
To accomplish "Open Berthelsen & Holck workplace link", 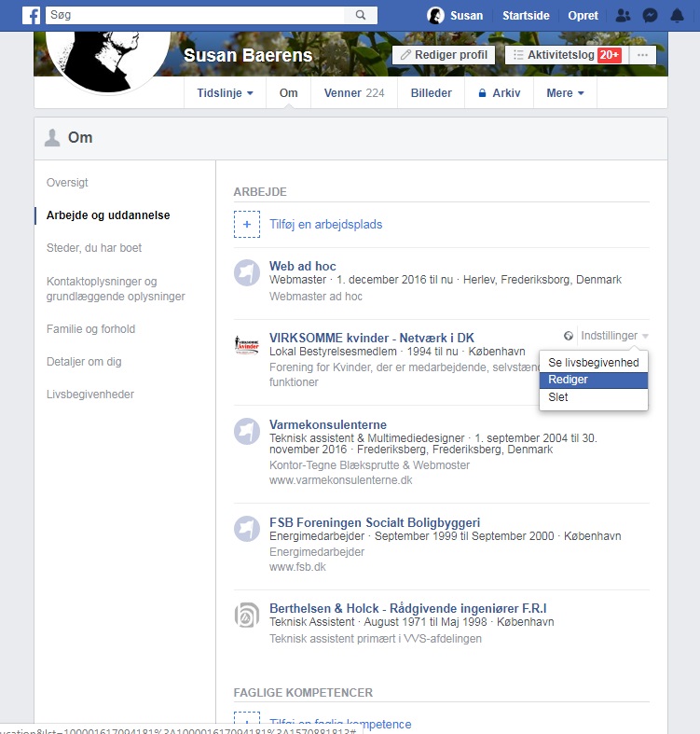I will [408, 608].
